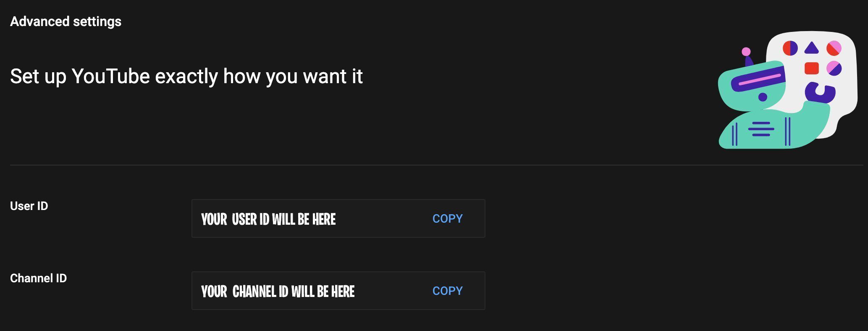The height and width of the screenshot is (331, 868).
Task: Click the pink and purple circle icon
Action: tap(834, 68)
